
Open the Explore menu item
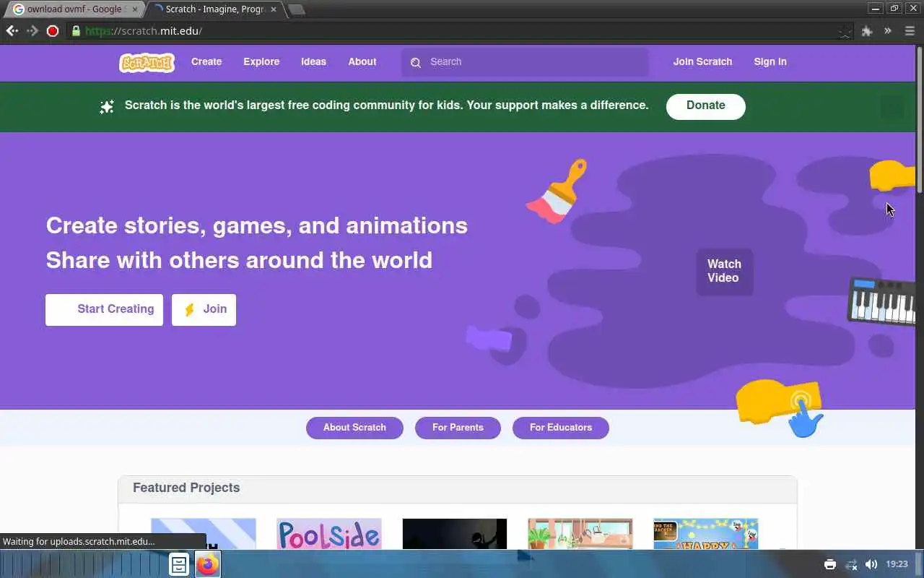pos(261,62)
